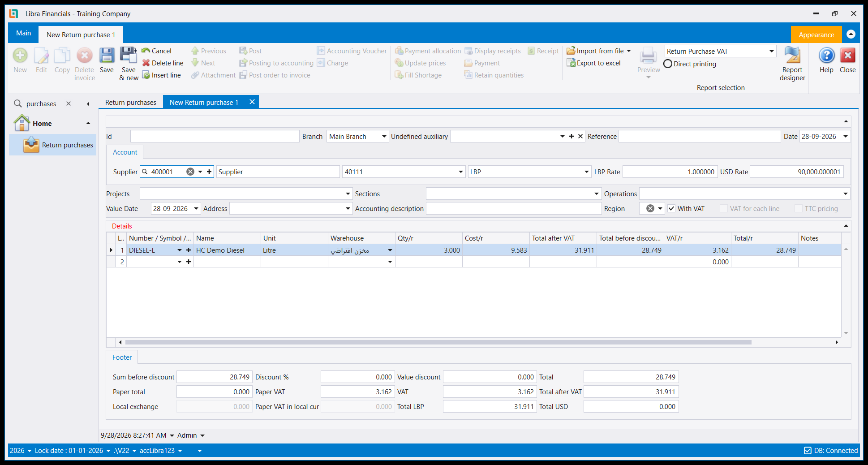
Task: Expand the Return Purchase VAT report dropdown
Action: [x=772, y=51]
